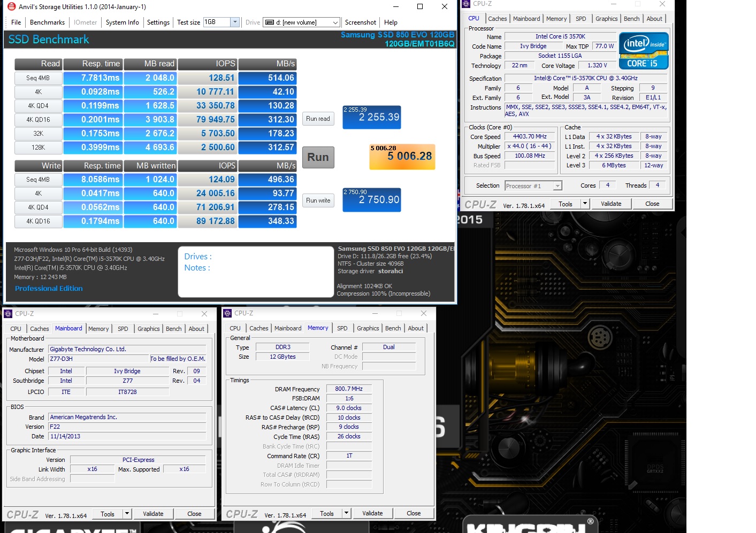
Task: Open the Help menu
Action: pyautogui.click(x=391, y=22)
